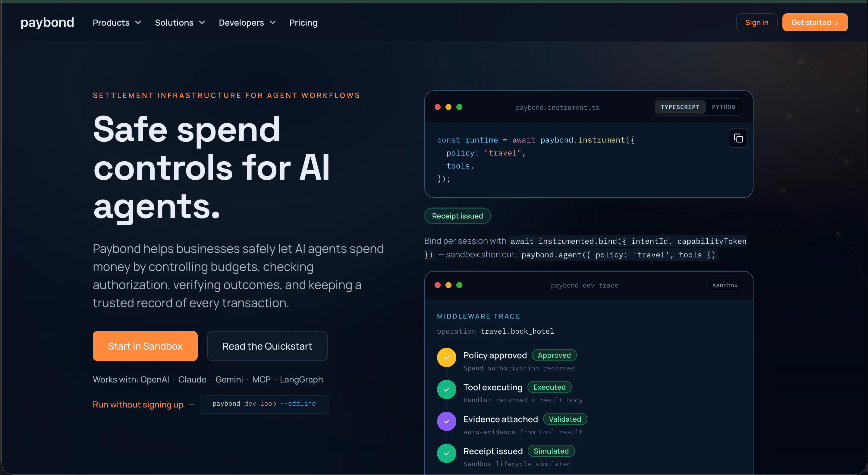
Task: Switch code sample to Python
Action: click(723, 107)
